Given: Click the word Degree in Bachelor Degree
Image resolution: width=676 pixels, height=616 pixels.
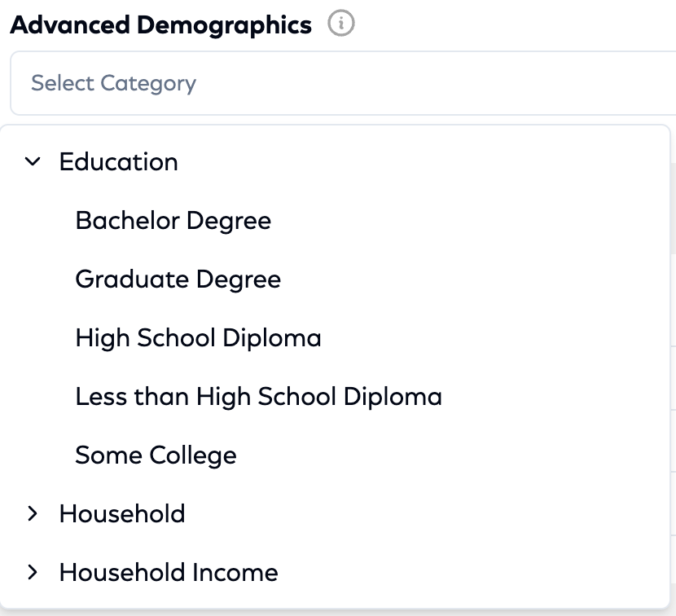Looking at the screenshot, I should click(x=229, y=222).
